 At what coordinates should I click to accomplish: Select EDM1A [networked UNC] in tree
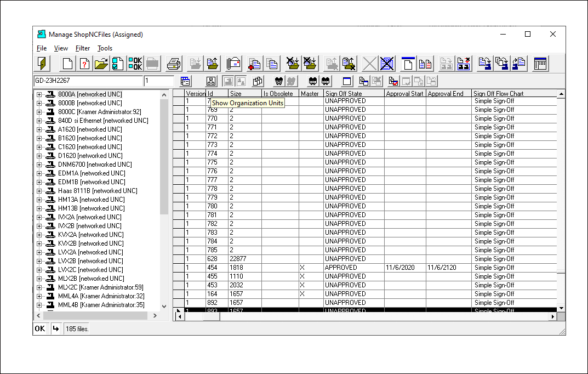[92, 173]
